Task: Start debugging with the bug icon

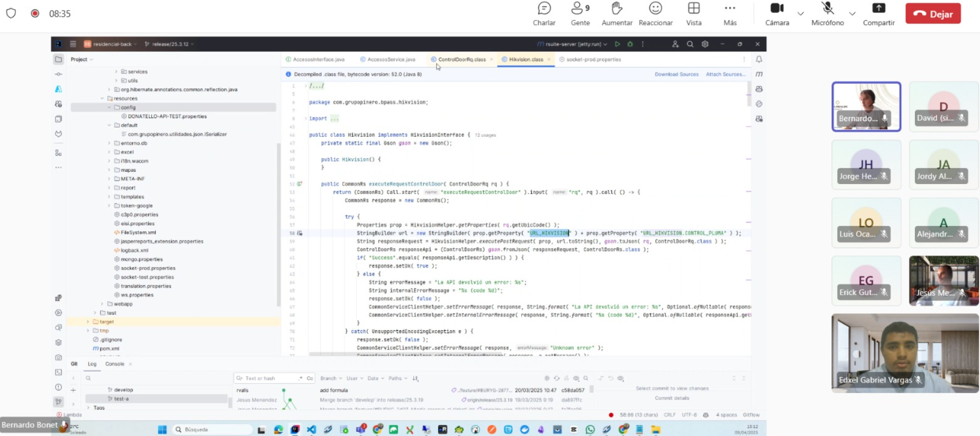Action: [x=630, y=44]
